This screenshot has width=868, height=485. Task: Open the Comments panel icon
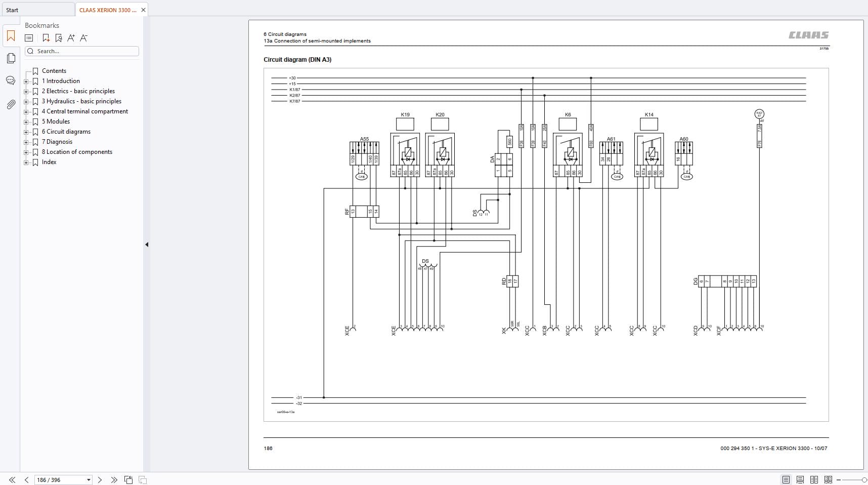point(11,80)
